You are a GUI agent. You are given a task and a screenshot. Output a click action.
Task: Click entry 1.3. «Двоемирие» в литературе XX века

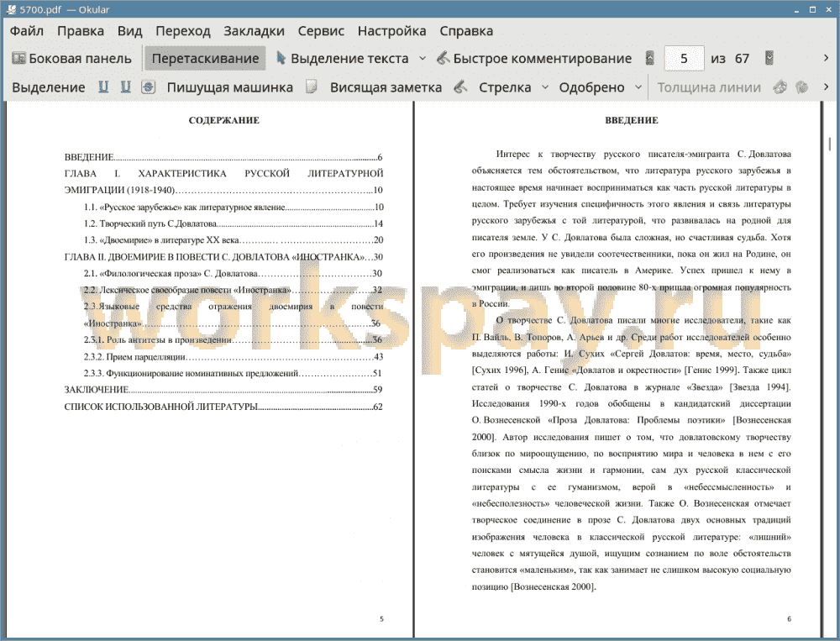pyautogui.click(x=234, y=240)
